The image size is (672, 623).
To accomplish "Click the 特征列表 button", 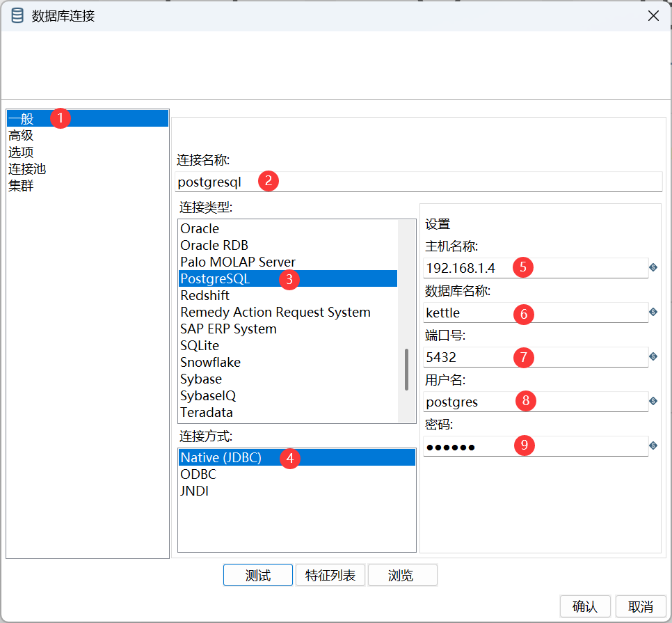I will 330,575.
